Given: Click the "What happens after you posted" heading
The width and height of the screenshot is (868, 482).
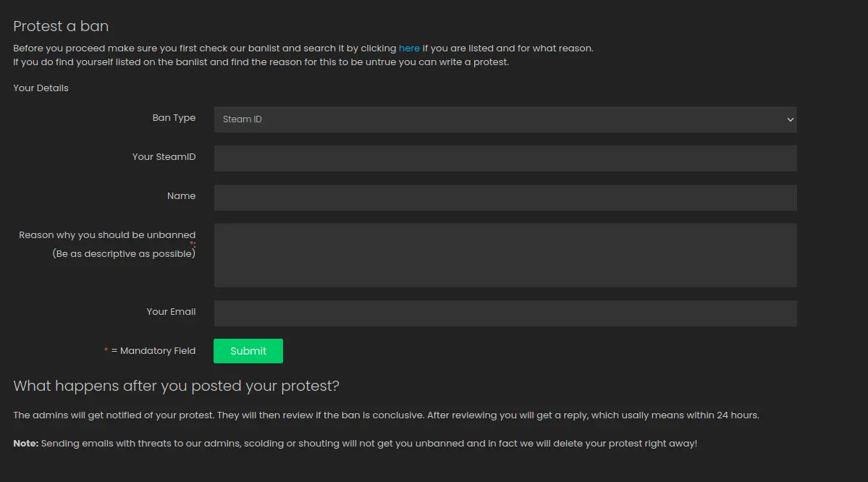Looking at the screenshot, I should [x=176, y=386].
